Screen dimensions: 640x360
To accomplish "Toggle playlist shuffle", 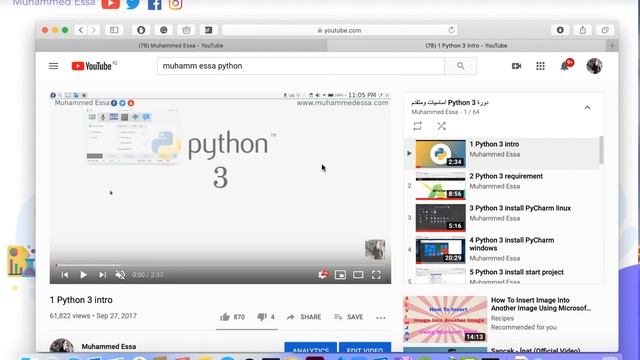I will tap(441, 126).
